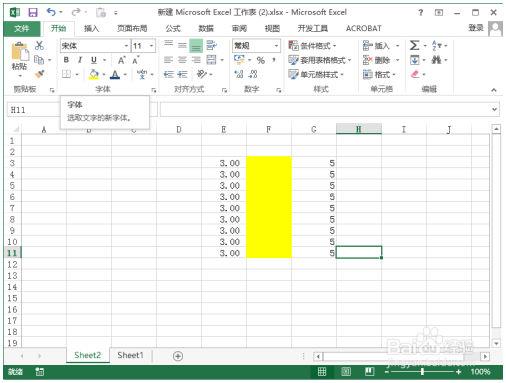Viewport: 506px width, 383px height.
Task: Expand the formula bar
Action: [494, 109]
